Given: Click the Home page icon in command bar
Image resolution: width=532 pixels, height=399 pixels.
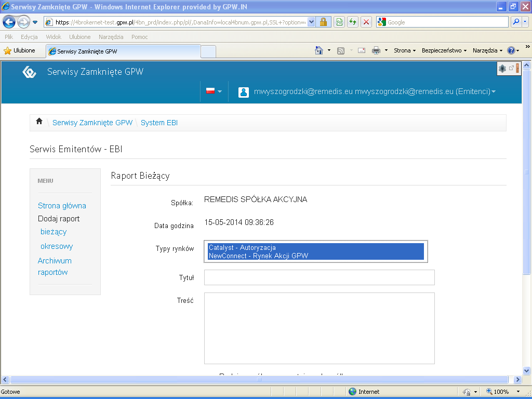Looking at the screenshot, I should coord(319,50).
